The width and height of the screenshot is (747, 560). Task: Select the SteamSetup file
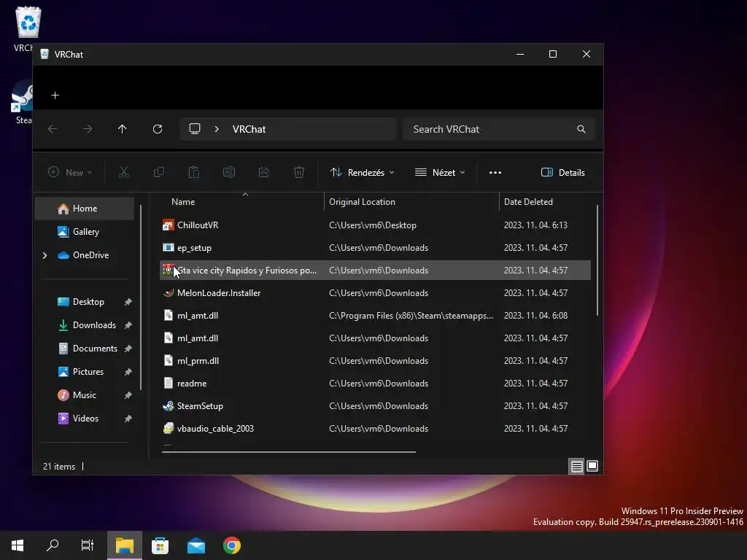pyautogui.click(x=375, y=406)
